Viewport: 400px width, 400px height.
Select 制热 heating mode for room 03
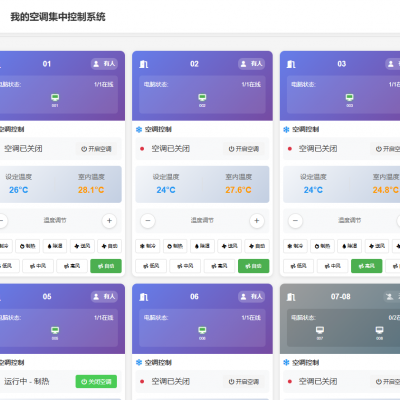[322, 246]
